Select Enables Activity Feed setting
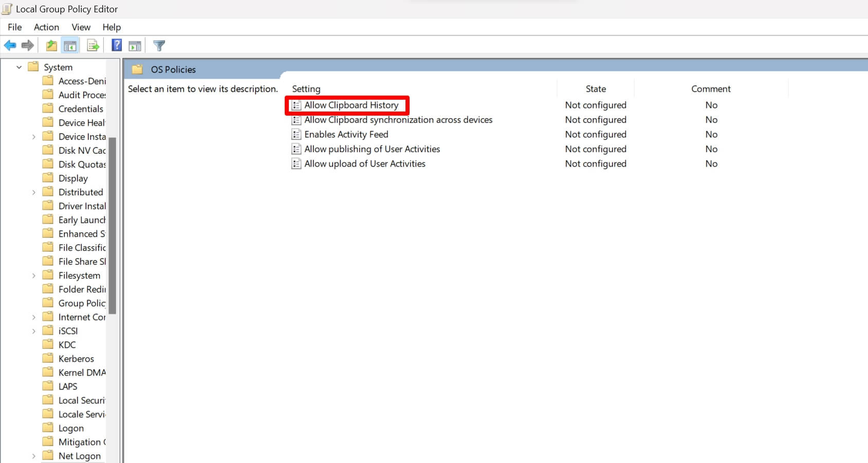 click(x=346, y=134)
